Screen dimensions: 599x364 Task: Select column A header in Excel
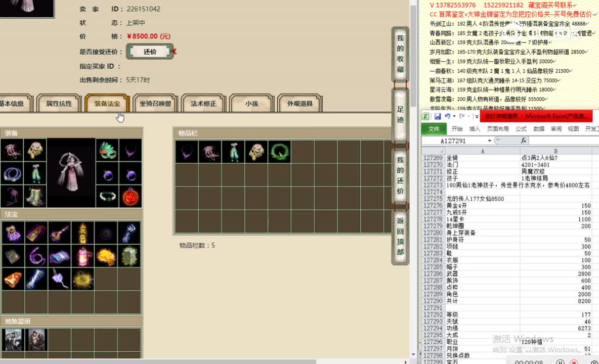tap(483, 151)
